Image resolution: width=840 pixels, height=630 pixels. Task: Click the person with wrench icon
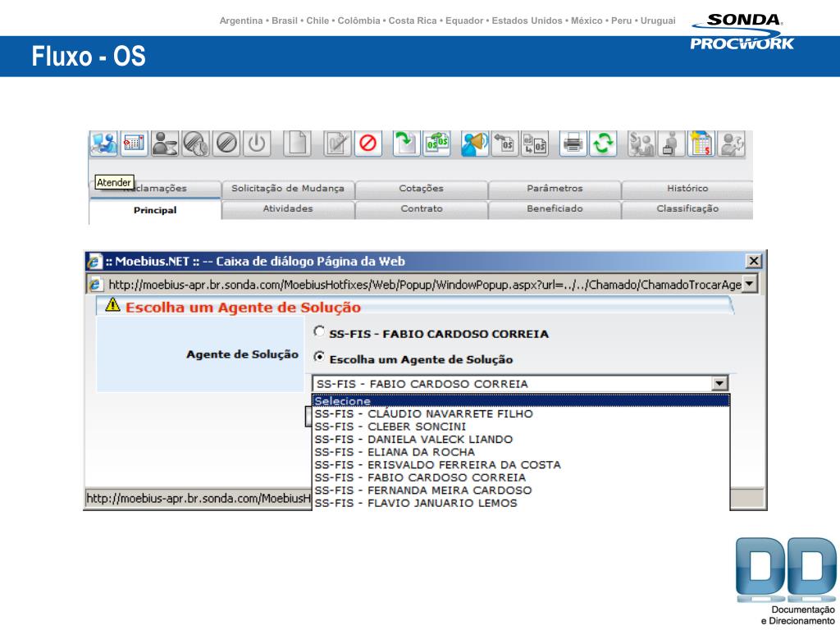tap(731, 144)
